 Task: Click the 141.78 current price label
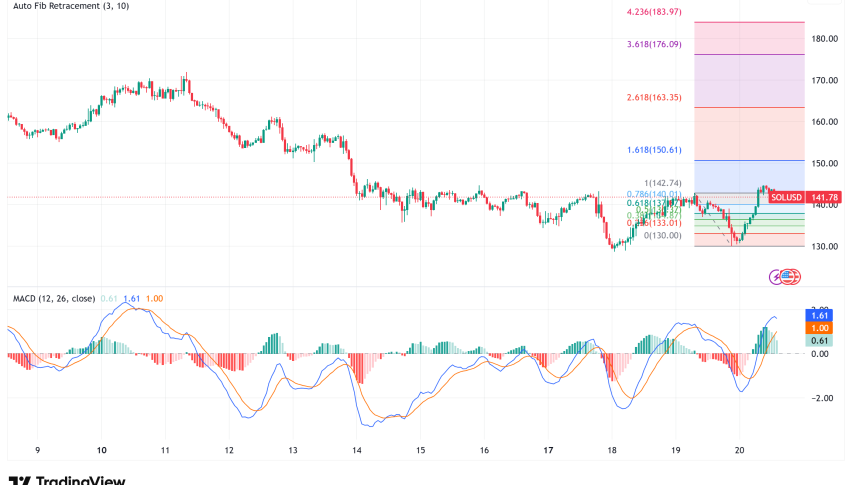coord(826,198)
